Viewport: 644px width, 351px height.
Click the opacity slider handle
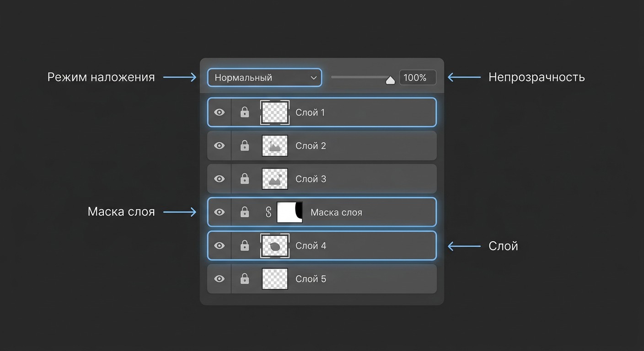point(390,80)
